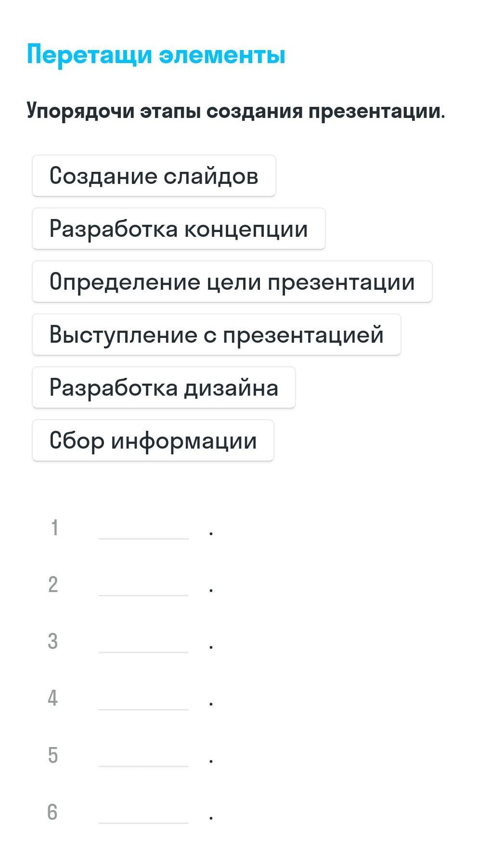Click the number 2 label
The image size is (504, 864).
point(53,584)
